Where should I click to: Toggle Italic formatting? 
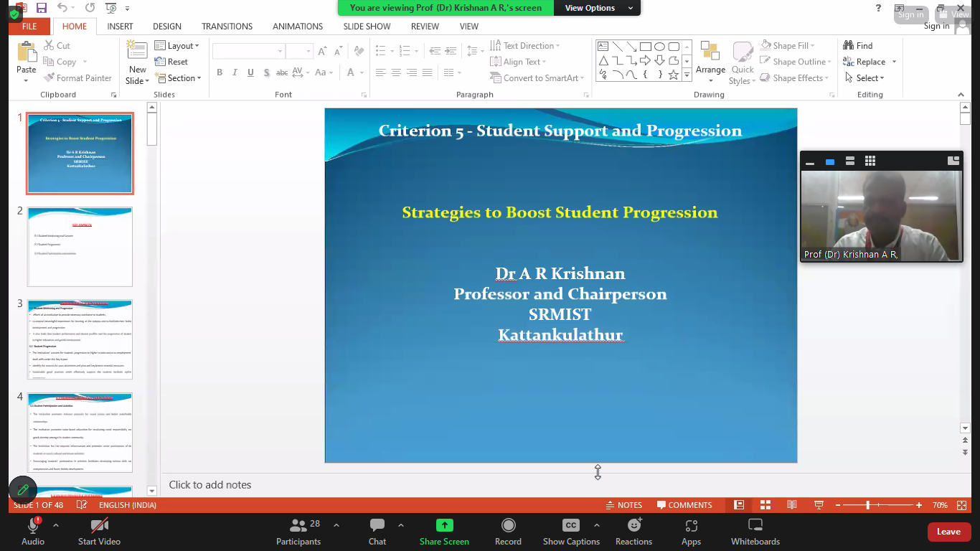[235, 72]
